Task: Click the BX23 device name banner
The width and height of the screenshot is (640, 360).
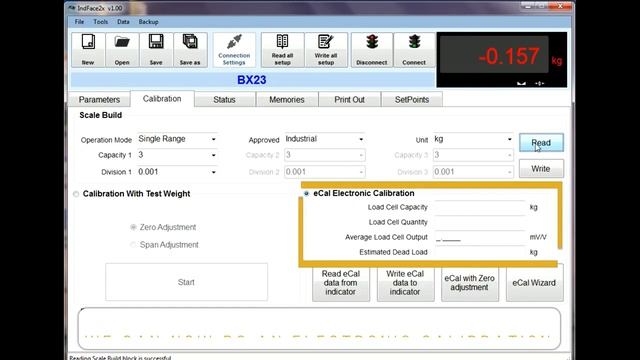Action: coord(252,80)
